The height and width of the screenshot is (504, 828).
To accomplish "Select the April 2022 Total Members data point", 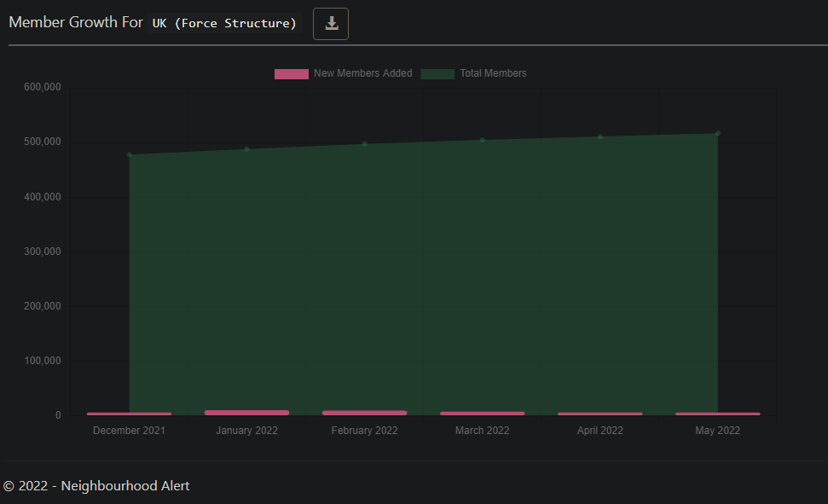I will (x=600, y=136).
